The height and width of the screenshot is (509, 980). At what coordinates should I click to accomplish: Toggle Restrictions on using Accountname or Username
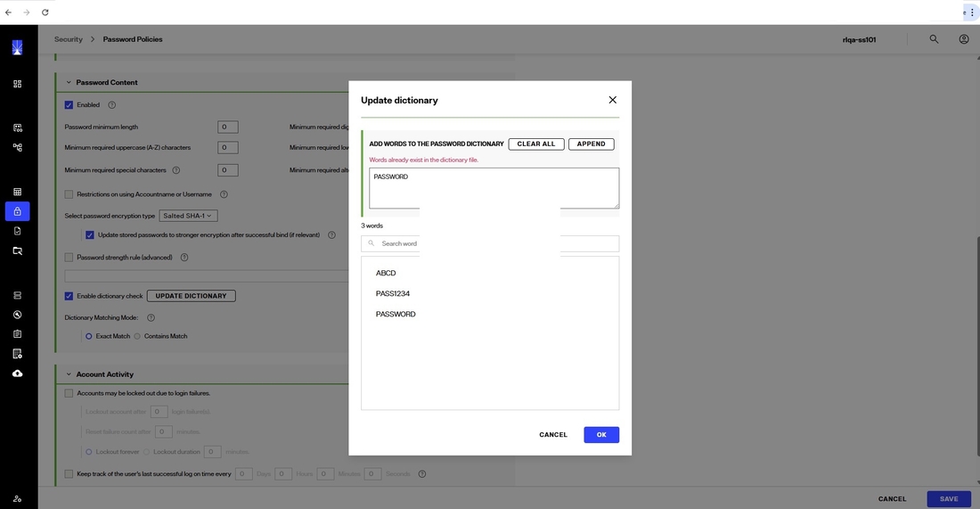tap(69, 194)
